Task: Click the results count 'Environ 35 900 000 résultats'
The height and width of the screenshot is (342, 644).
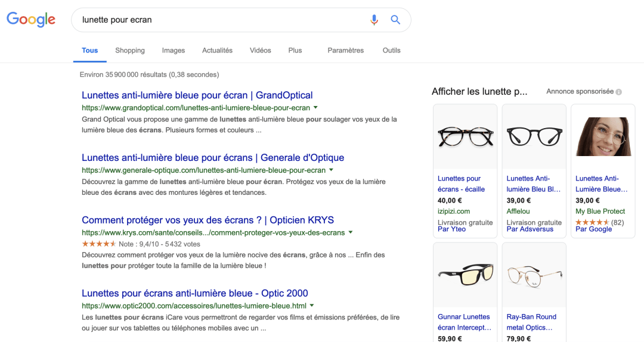Action: [123, 74]
